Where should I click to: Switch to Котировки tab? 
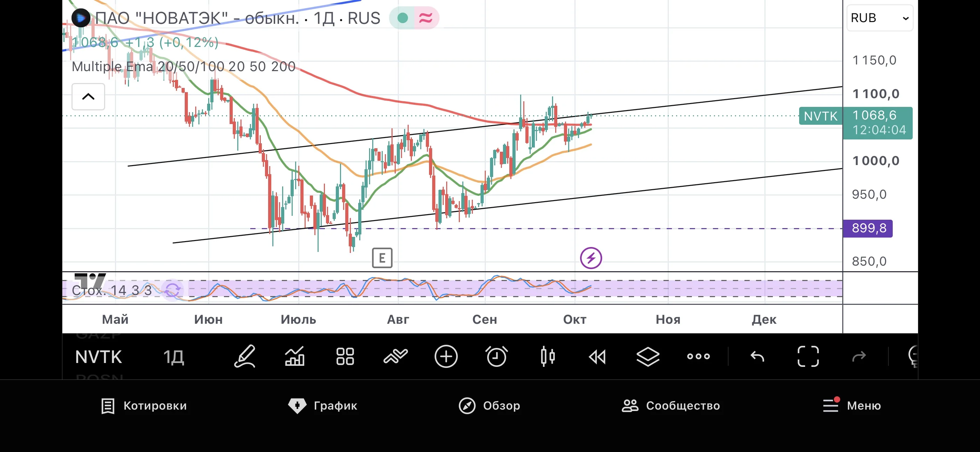point(144,406)
